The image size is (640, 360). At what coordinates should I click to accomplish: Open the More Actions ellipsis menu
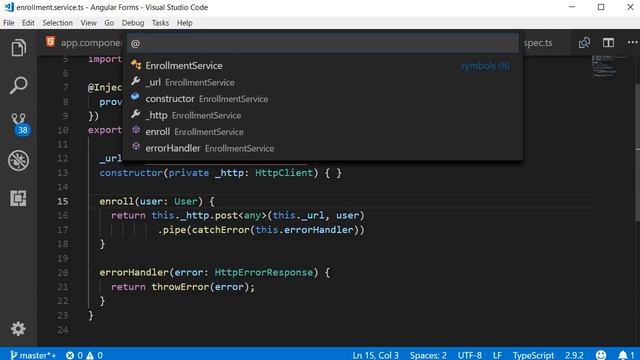(633, 42)
